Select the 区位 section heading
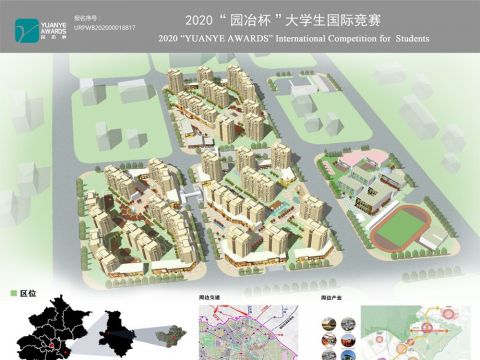The height and width of the screenshot is (360, 480). coord(28,293)
